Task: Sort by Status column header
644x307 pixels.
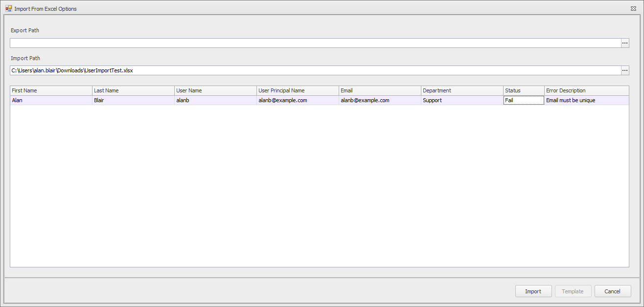Action: coord(524,90)
